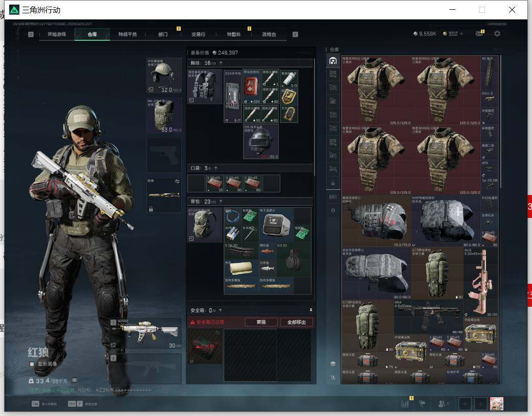The height and width of the screenshot is (416, 532).
Task: Select the equipped cap helmet slot 12.0
Action: 164,76
